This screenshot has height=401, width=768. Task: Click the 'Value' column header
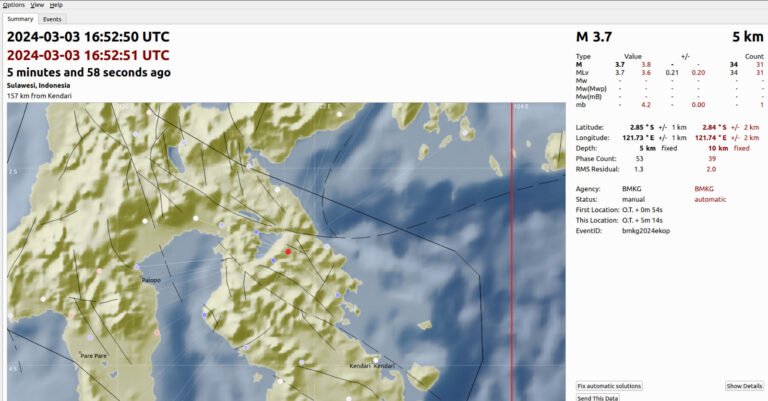pyautogui.click(x=633, y=57)
